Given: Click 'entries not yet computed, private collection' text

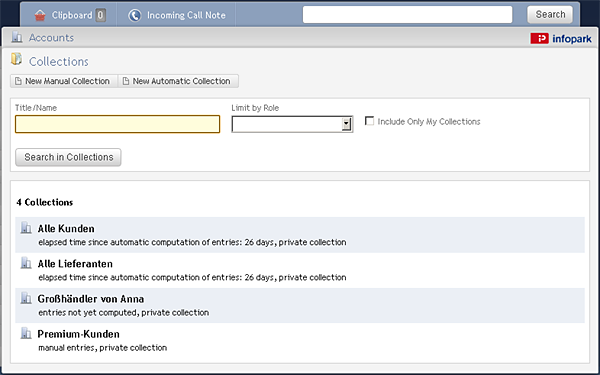Looking at the screenshot, I should (124, 313).
